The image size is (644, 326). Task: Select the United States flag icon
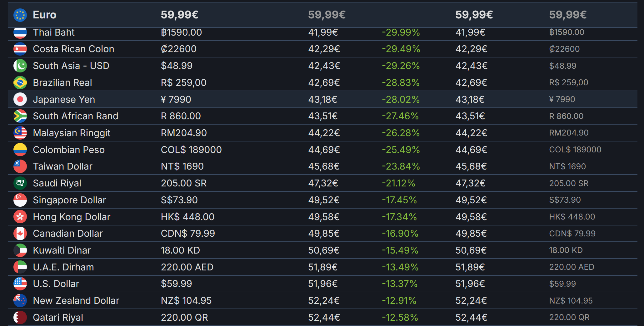pyautogui.click(x=20, y=284)
